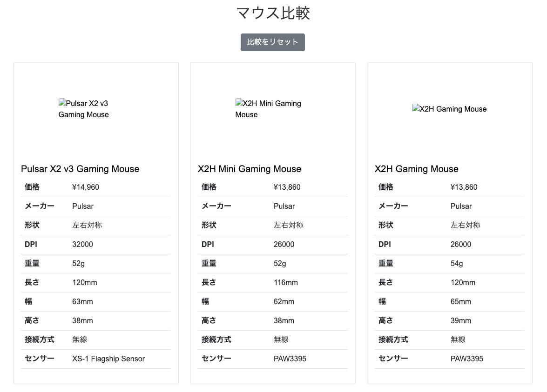Select the 116mm length value
This screenshot has height=392, width=547.
click(x=286, y=283)
